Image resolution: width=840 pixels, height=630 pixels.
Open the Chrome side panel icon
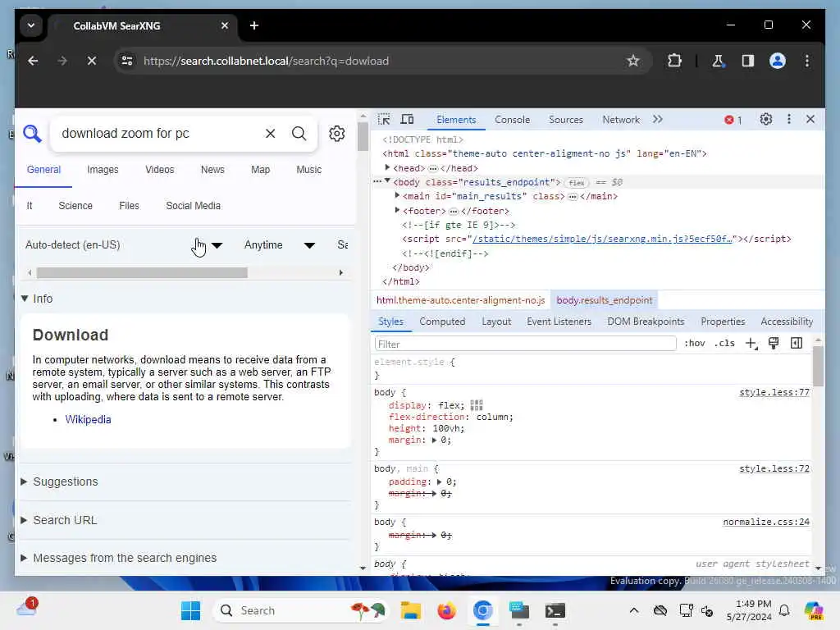click(748, 61)
